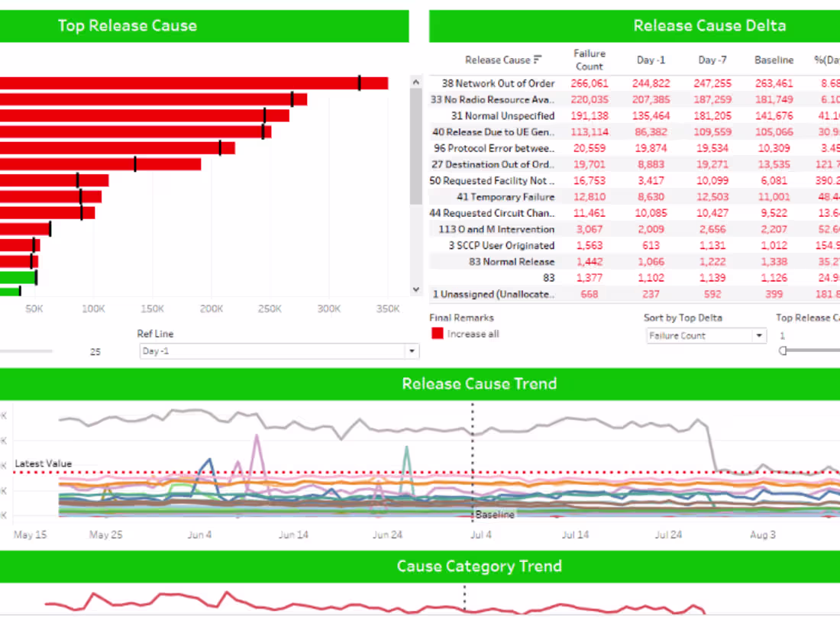Click the caret icon on the Sort by Top Delta selector
Image resolution: width=840 pixels, height=630 pixels.
[x=759, y=335]
